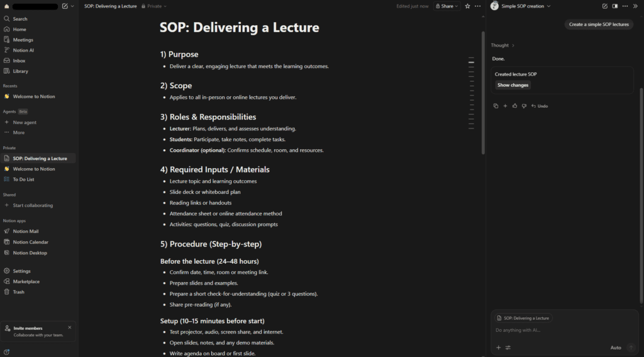The height and width of the screenshot is (357, 644).
Task: Give the AI response a thumbs up
Action: [514, 106]
